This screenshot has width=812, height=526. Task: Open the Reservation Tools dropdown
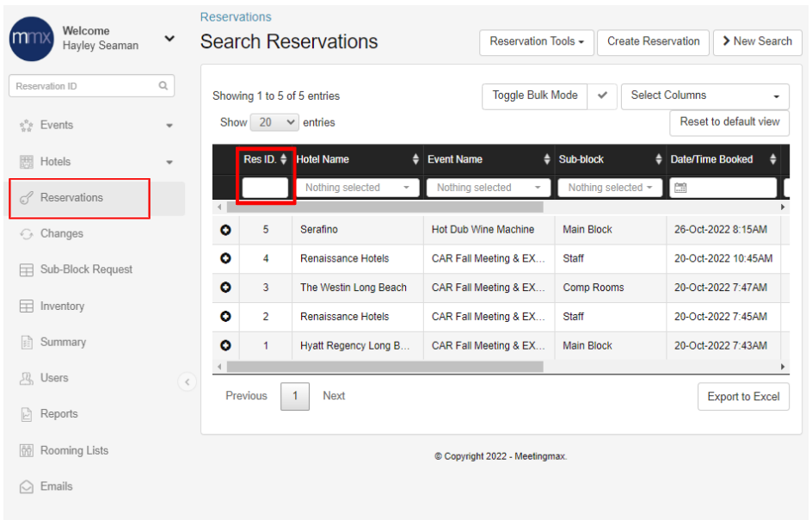[537, 42]
